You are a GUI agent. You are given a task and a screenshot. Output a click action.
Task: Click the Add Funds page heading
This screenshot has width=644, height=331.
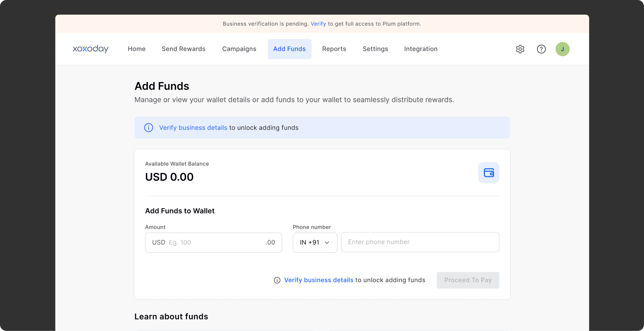coord(162,86)
